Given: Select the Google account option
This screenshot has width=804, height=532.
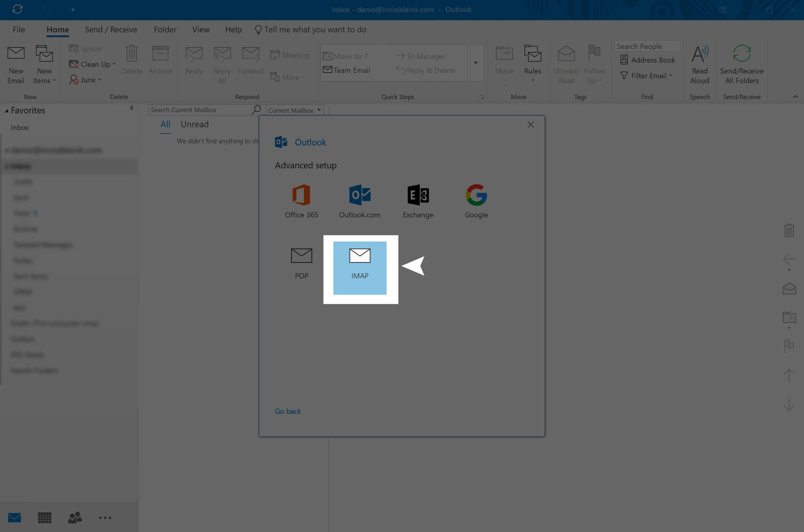Looking at the screenshot, I should [x=476, y=201].
